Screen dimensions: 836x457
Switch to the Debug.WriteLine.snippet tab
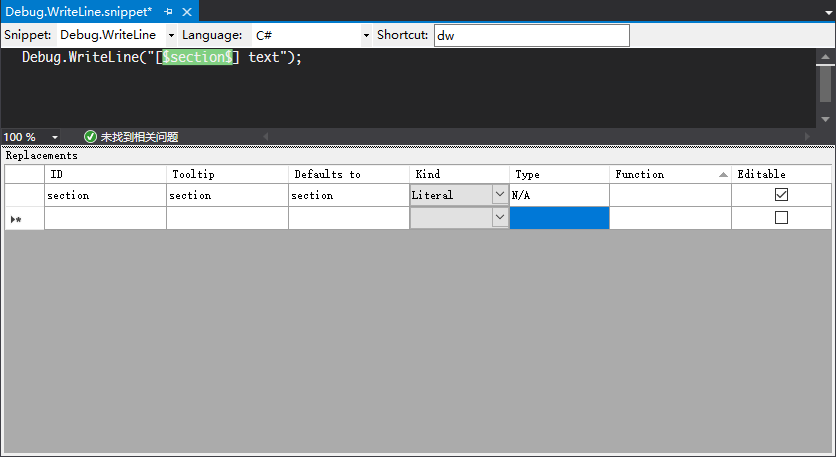pyautogui.click(x=78, y=11)
